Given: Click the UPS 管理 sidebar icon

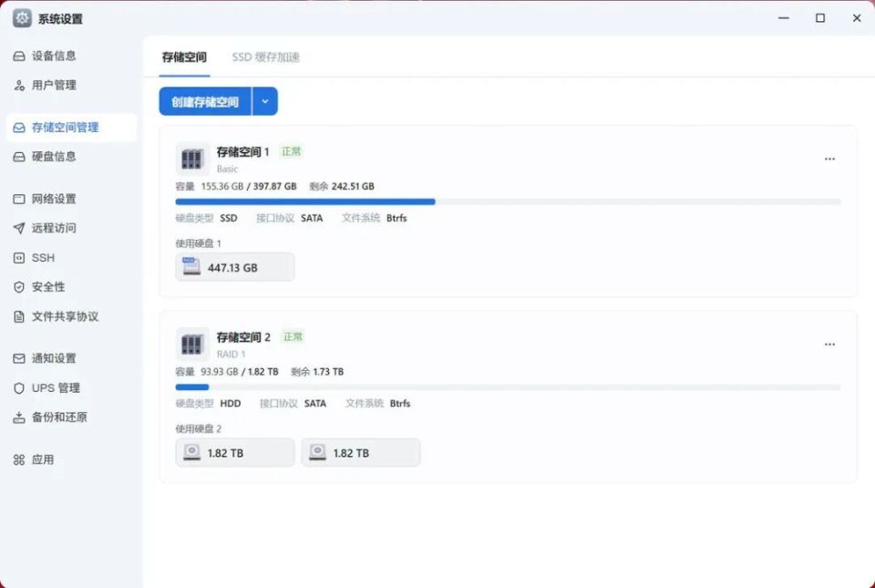Looking at the screenshot, I should (18, 387).
